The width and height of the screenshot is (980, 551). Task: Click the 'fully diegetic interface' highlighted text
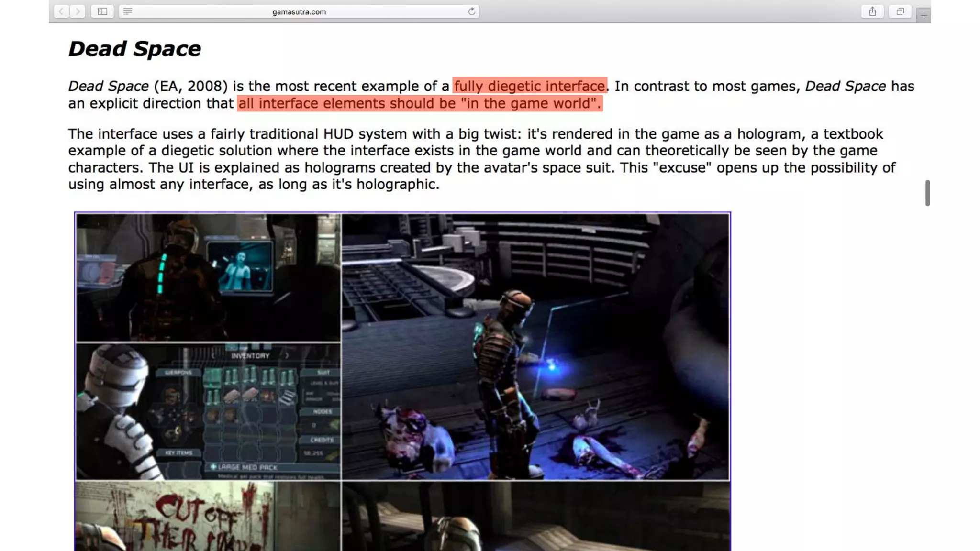coord(529,86)
